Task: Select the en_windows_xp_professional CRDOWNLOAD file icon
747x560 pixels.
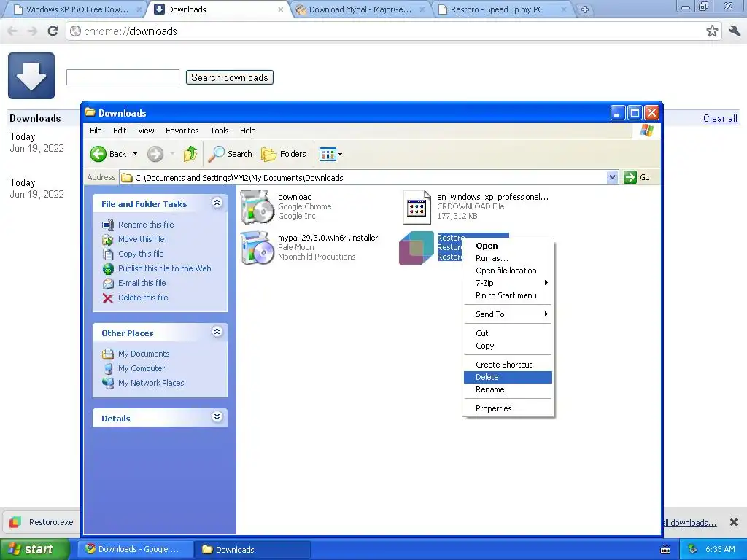Action: 417,206
